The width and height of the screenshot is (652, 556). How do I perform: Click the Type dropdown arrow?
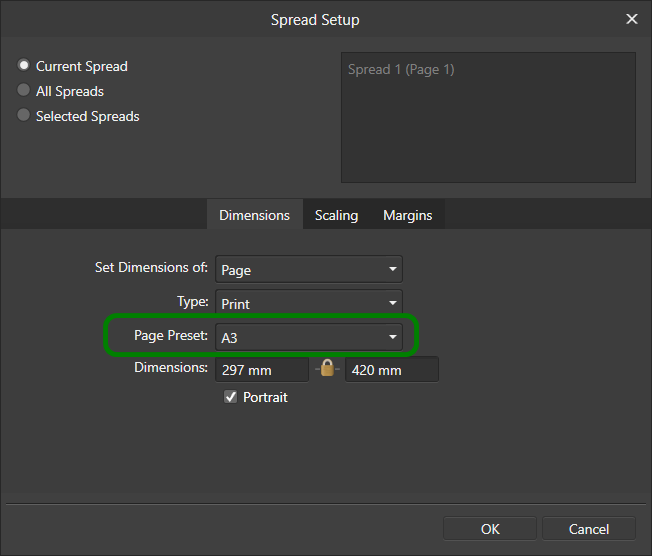click(x=393, y=303)
